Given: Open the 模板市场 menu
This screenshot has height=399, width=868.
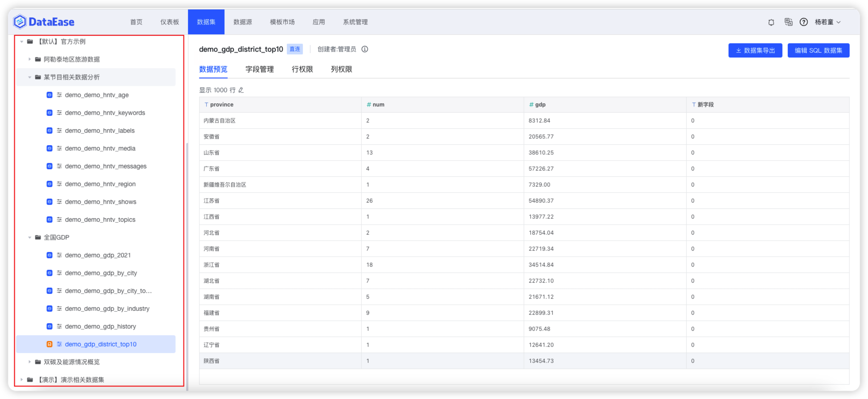Looking at the screenshot, I should (282, 22).
